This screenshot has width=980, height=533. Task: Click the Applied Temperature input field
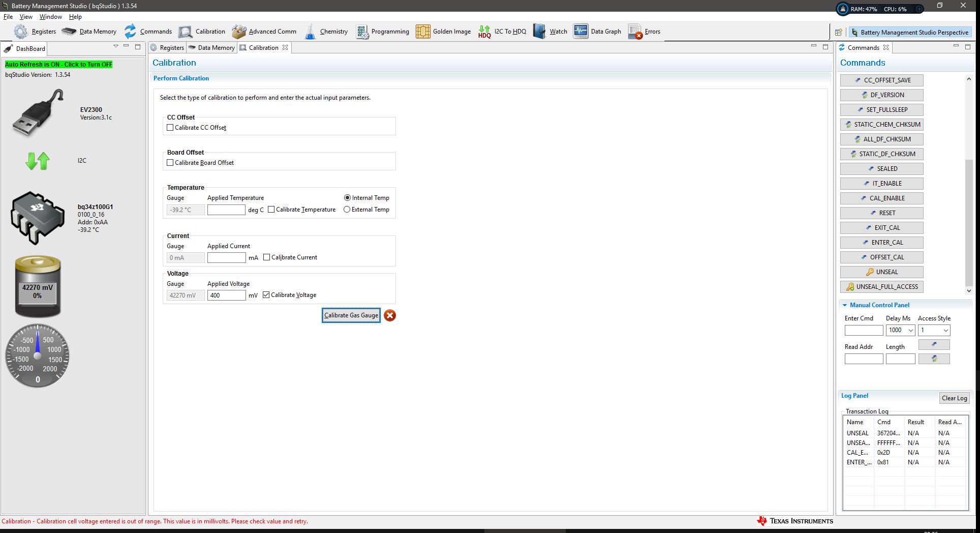click(227, 210)
